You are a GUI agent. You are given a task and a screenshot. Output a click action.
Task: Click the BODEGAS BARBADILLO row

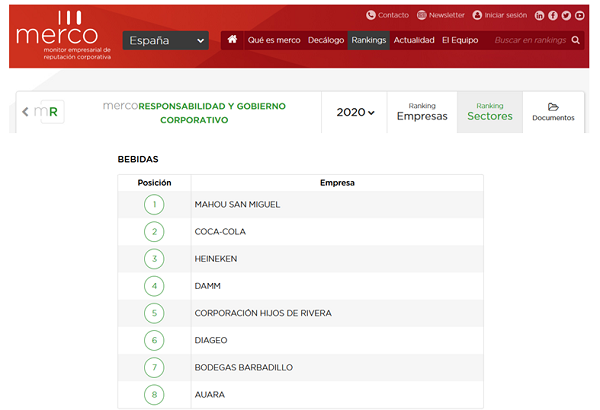pos(300,368)
